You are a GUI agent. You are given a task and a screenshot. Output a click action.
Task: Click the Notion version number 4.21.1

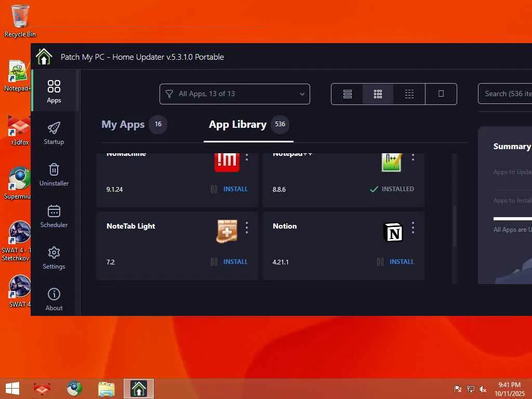[281, 262]
